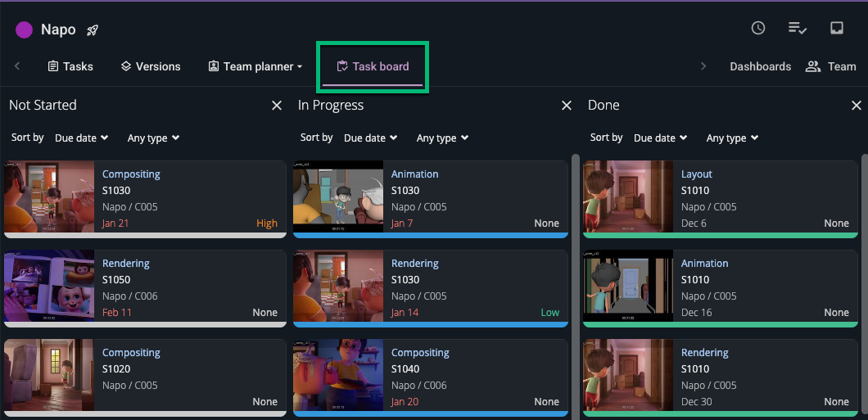868x420 pixels.
Task: Open the clock history icon
Action: click(757, 28)
